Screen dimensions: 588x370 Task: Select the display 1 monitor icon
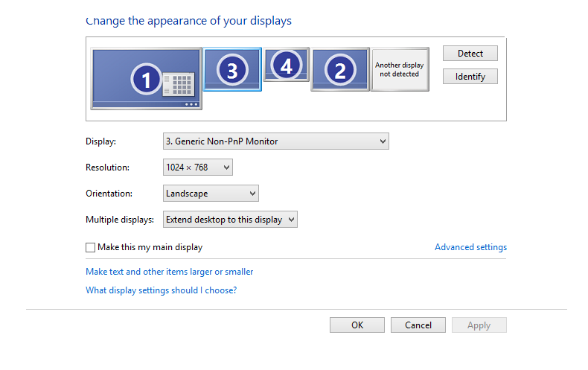(x=146, y=79)
